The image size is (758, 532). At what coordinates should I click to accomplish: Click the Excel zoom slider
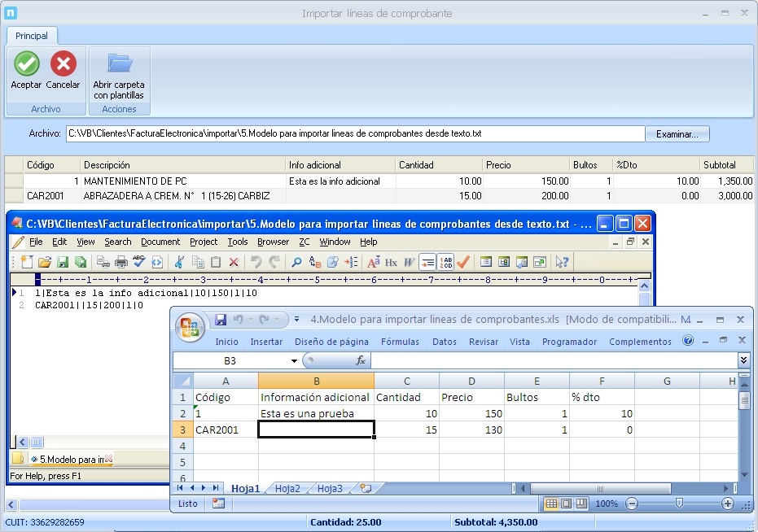679,504
